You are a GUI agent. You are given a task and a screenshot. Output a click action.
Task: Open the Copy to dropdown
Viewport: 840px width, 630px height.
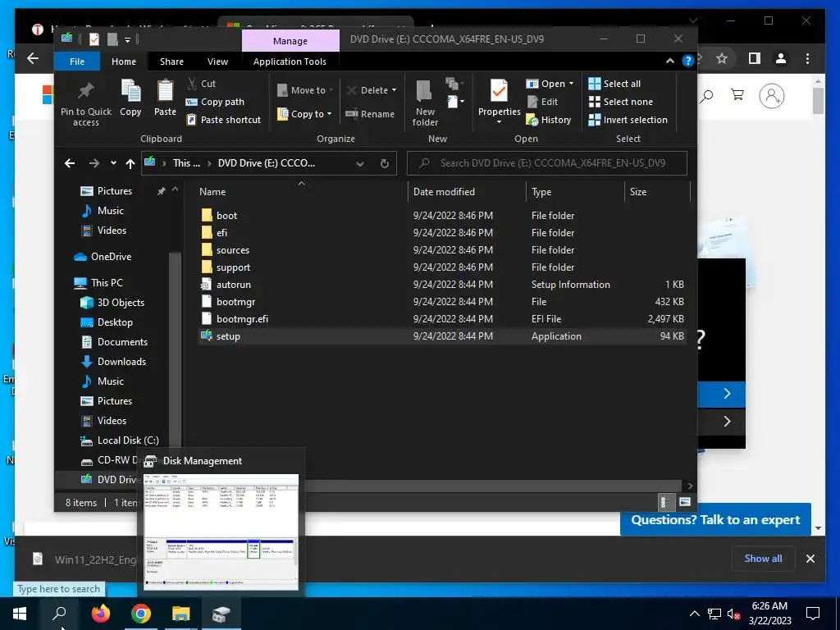pyautogui.click(x=304, y=113)
